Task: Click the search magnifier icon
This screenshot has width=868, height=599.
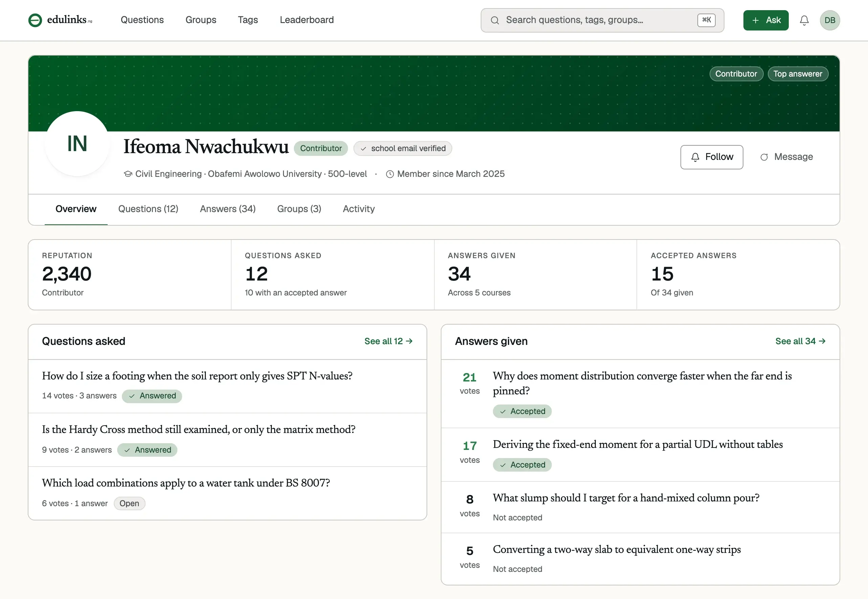Action: 495,20
